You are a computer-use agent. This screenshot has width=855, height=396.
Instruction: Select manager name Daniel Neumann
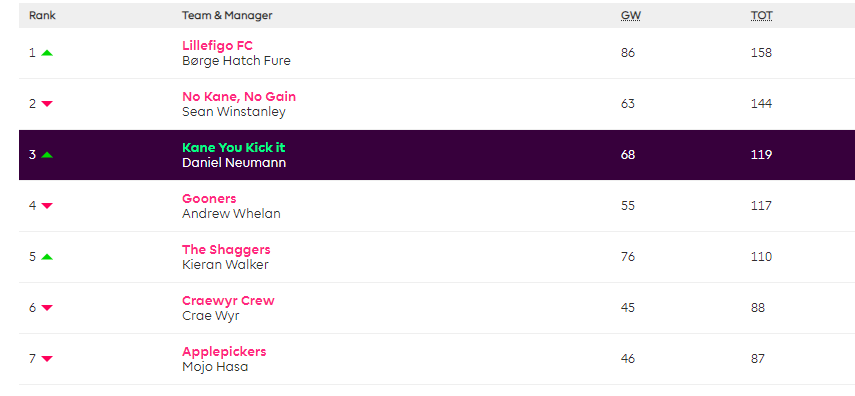click(234, 163)
